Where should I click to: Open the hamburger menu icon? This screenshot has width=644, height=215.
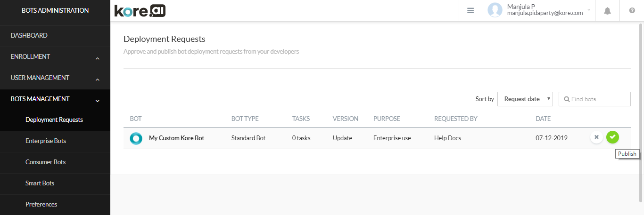[471, 10]
